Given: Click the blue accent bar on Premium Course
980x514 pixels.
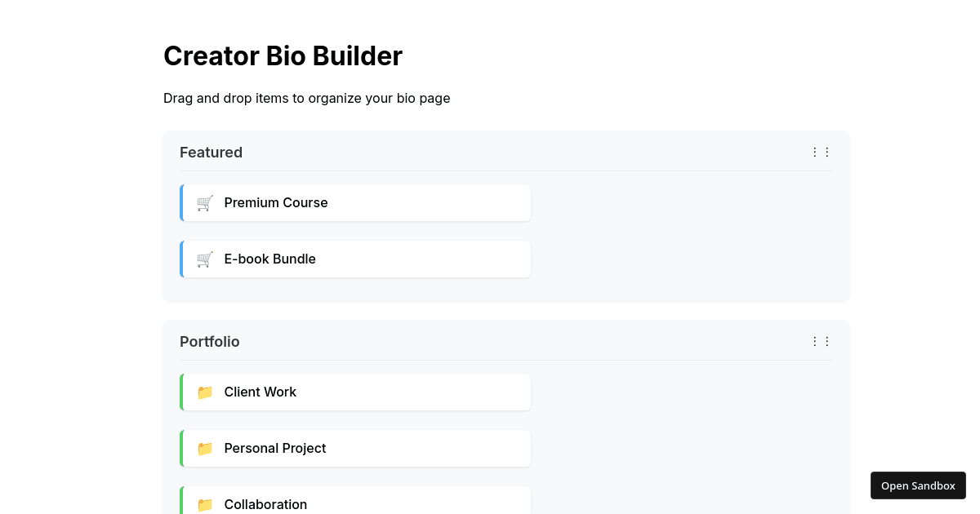Looking at the screenshot, I should pos(181,203).
